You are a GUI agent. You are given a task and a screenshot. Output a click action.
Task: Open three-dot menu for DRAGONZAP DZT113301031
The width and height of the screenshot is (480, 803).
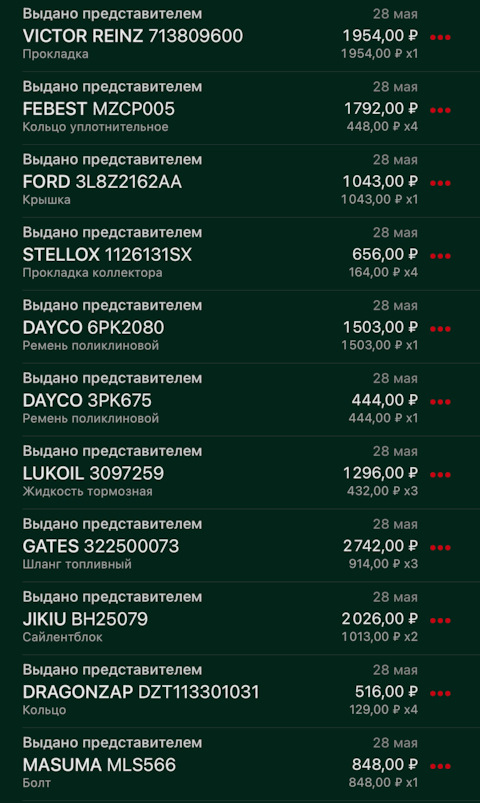440,693
